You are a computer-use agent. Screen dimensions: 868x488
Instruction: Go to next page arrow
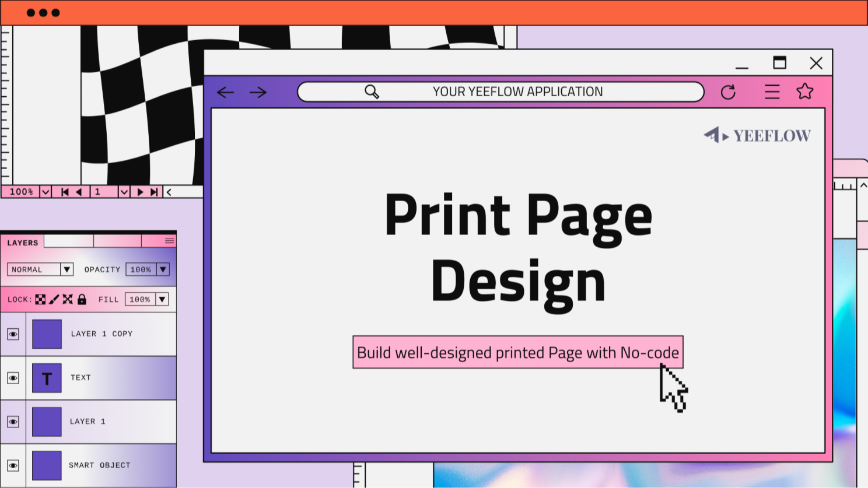tap(140, 192)
